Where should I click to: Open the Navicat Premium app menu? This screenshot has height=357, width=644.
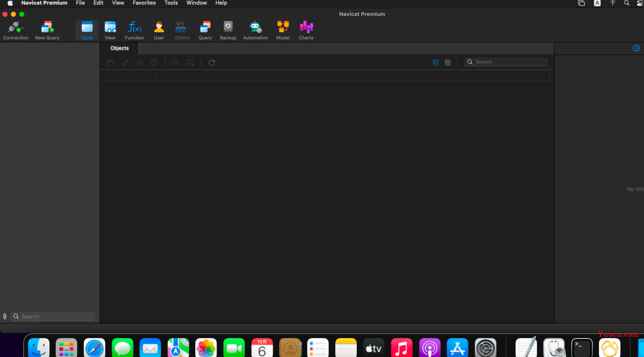click(44, 3)
